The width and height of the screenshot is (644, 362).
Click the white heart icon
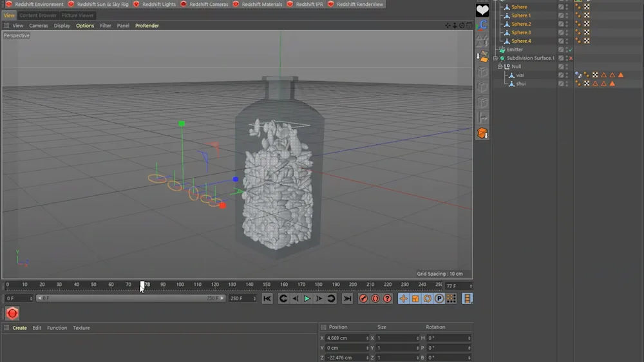tap(482, 10)
